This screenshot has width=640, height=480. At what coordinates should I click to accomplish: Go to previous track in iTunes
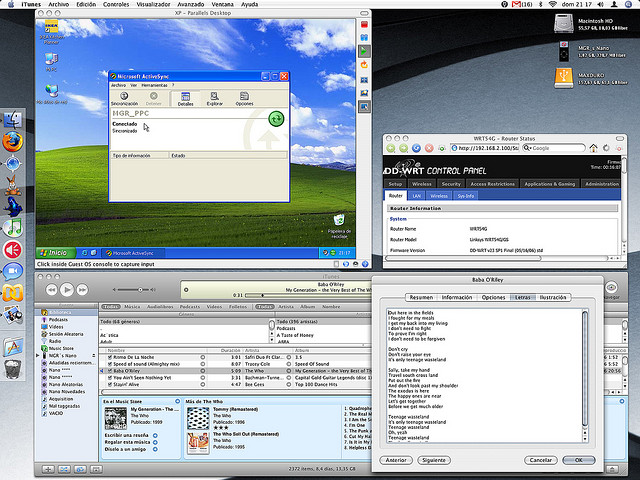coord(51,290)
